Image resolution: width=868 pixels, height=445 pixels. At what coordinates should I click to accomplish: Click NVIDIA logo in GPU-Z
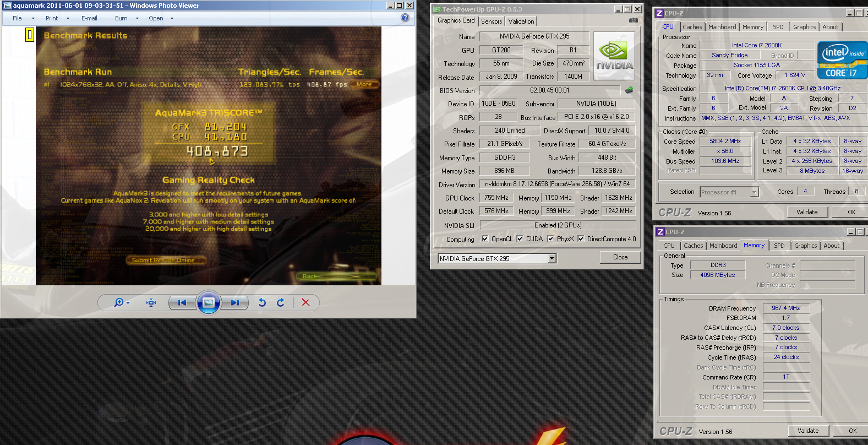614,55
